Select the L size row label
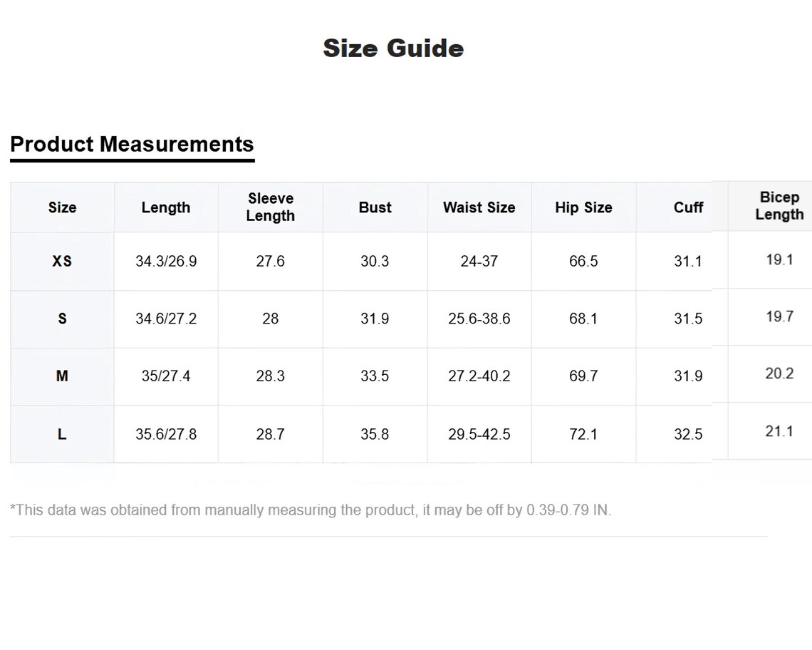This screenshot has height=650, width=812. (x=62, y=434)
